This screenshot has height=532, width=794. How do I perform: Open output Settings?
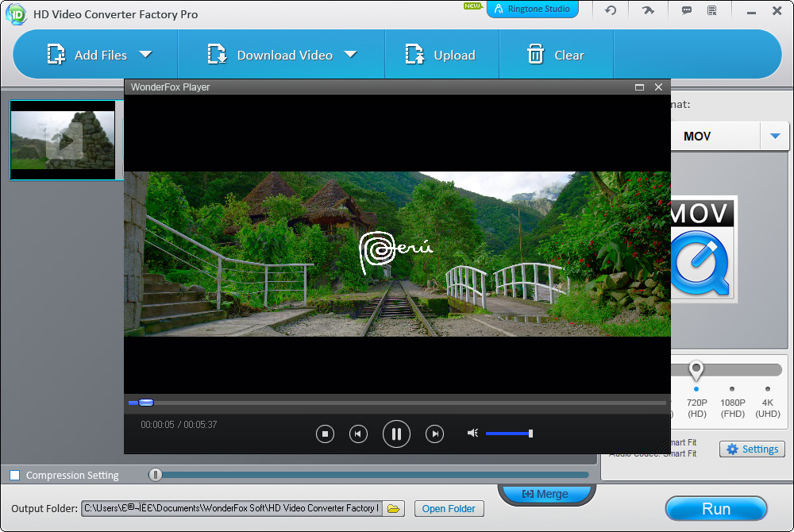753,449
